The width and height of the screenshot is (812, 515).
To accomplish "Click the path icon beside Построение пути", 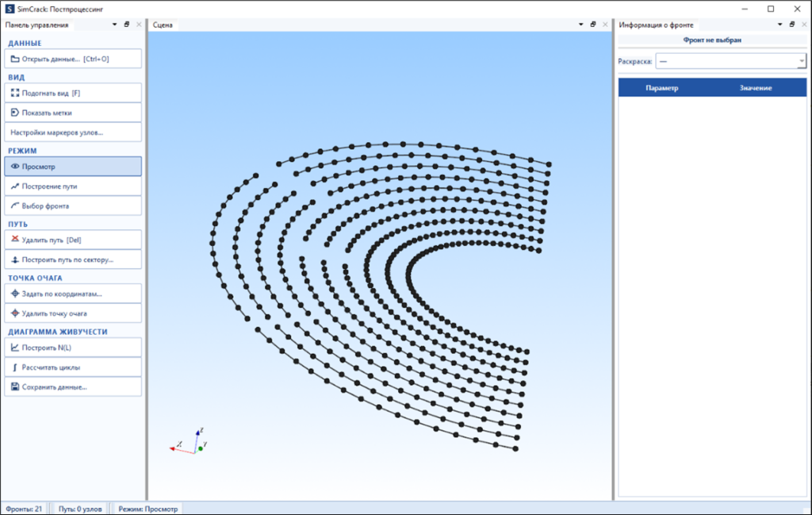I will tap(15, 186).
